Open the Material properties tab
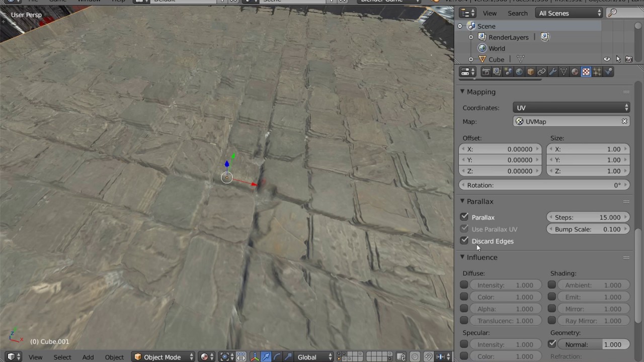 tap(575, 72)
